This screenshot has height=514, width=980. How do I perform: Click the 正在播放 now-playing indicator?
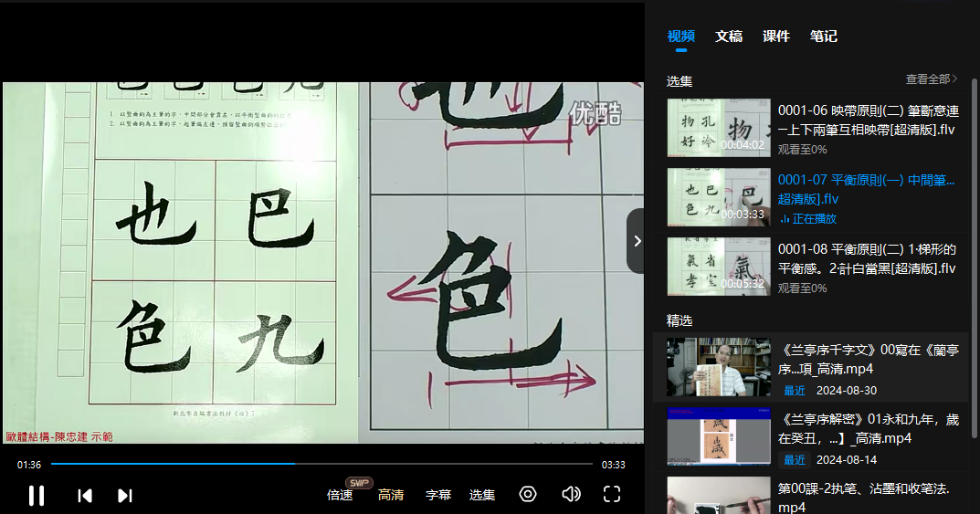(x=808, y=219)
